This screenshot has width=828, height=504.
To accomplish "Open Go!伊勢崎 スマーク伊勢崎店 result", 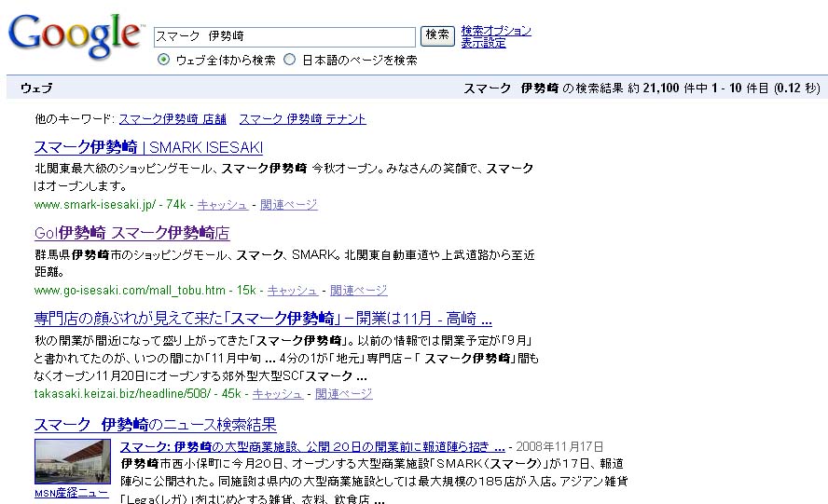I will pyautogui.click(x=131, y=233).
